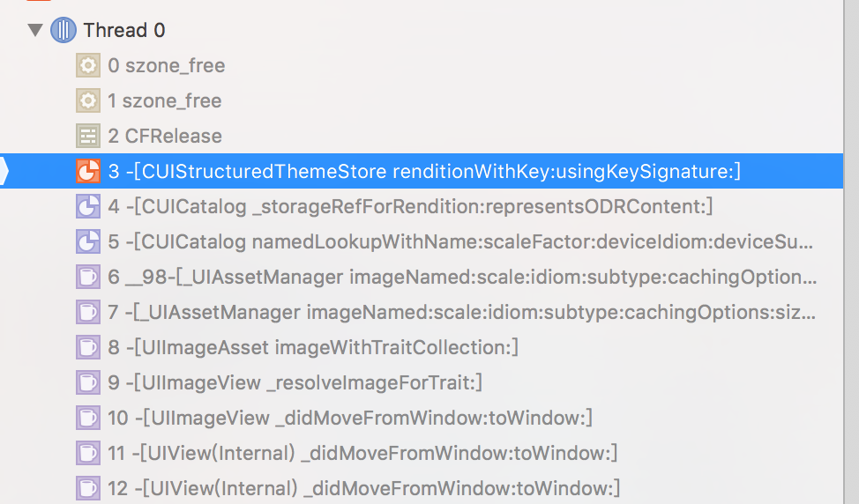This screenshot has width=859, height=504.
Task: Click the Thread 0 thread icon
Action: pos(63,30)
